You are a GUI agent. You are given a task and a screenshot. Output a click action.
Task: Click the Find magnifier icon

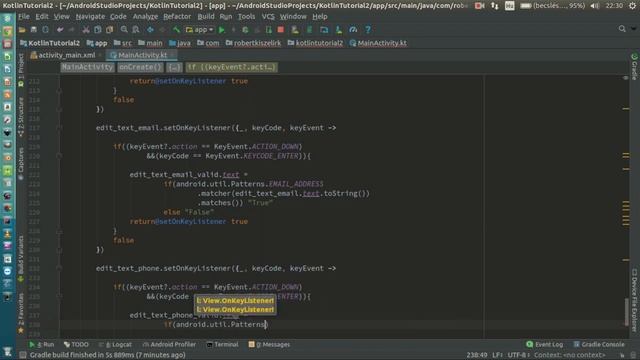[124, 30]
